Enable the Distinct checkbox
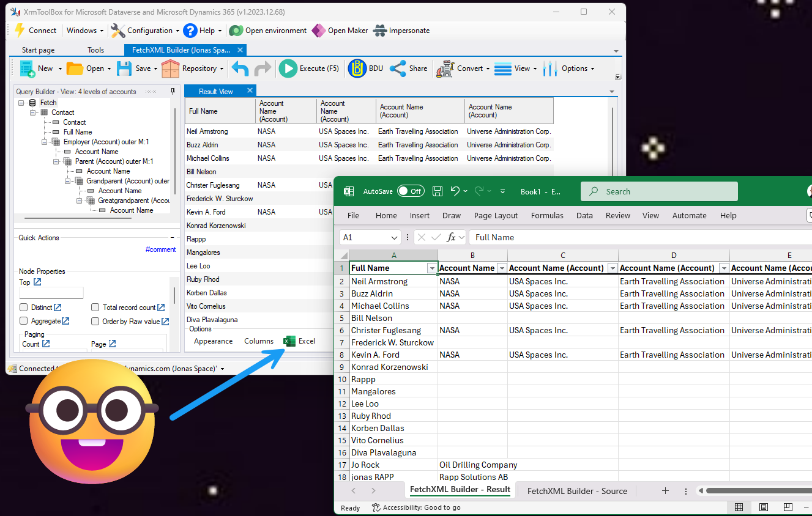Image resolution: width=812 pixels, height=516 pixels. [x=24, y=308]
